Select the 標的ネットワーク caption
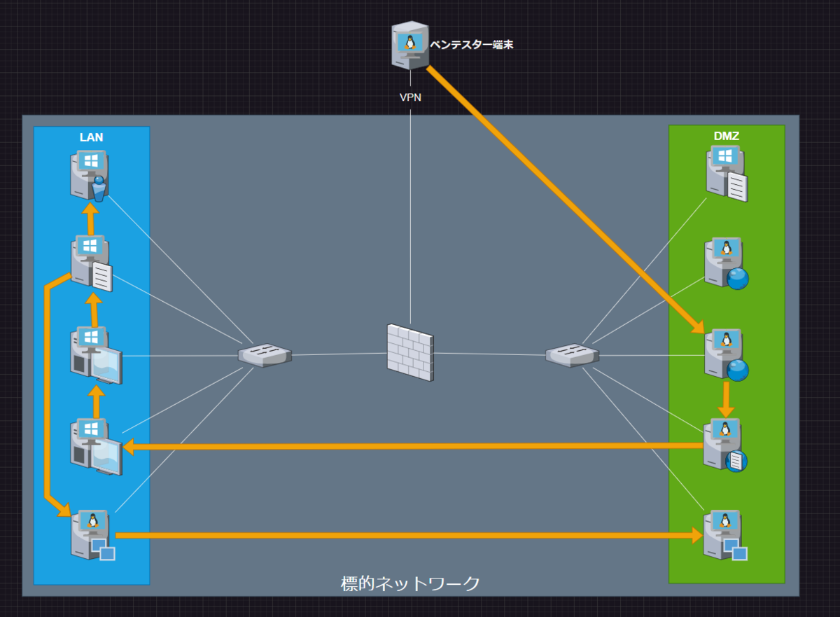Image resolution: width=840 pixels, height=617 pixels. (x=410, y=583)
